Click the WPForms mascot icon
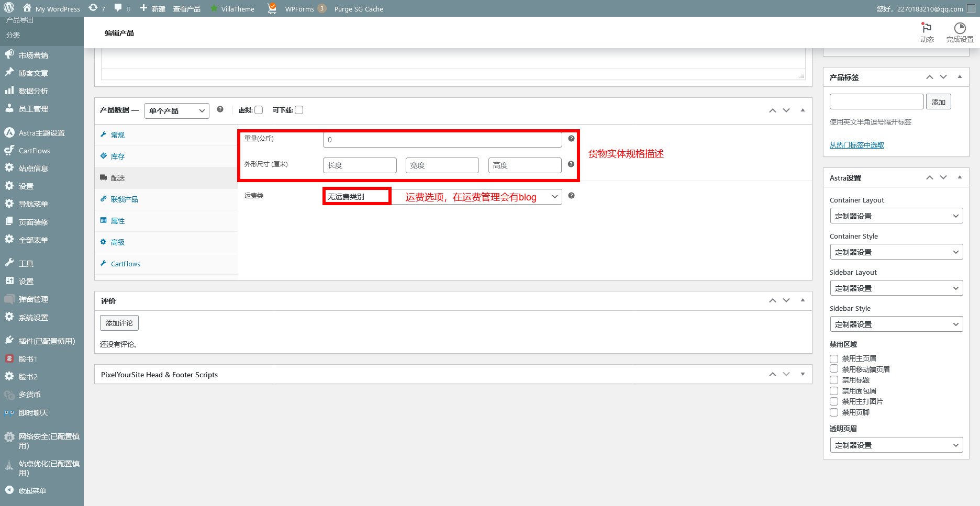Viewport: 980px width, 506px height. (x=272, y=8)
